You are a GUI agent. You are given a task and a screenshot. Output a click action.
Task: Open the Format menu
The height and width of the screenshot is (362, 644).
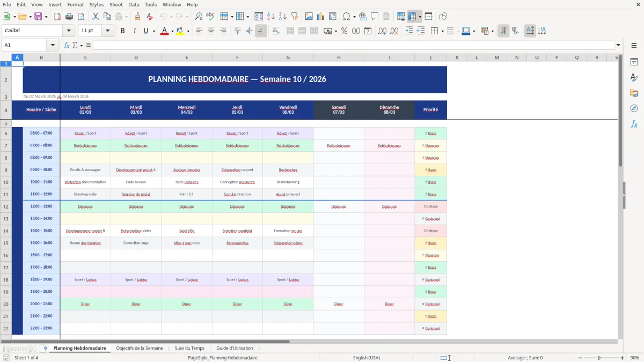coord(75,4)
